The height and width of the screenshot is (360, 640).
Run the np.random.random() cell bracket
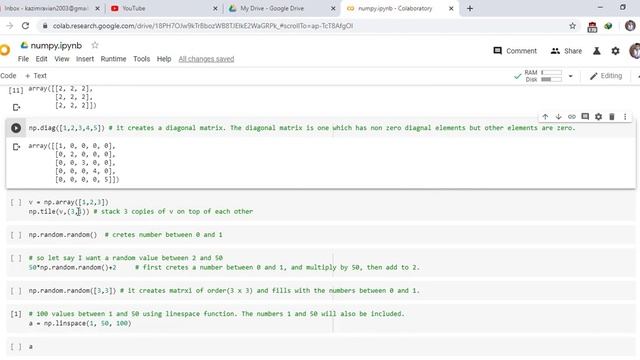coord(16,235)
